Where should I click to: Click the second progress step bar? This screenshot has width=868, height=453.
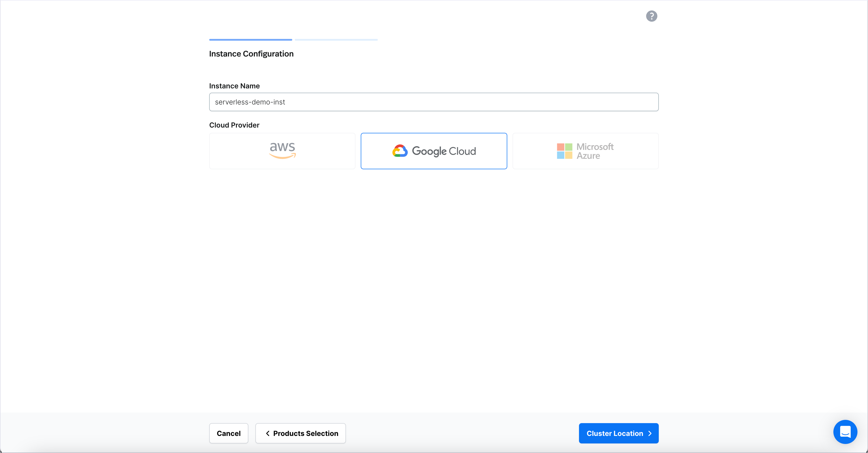336,40
